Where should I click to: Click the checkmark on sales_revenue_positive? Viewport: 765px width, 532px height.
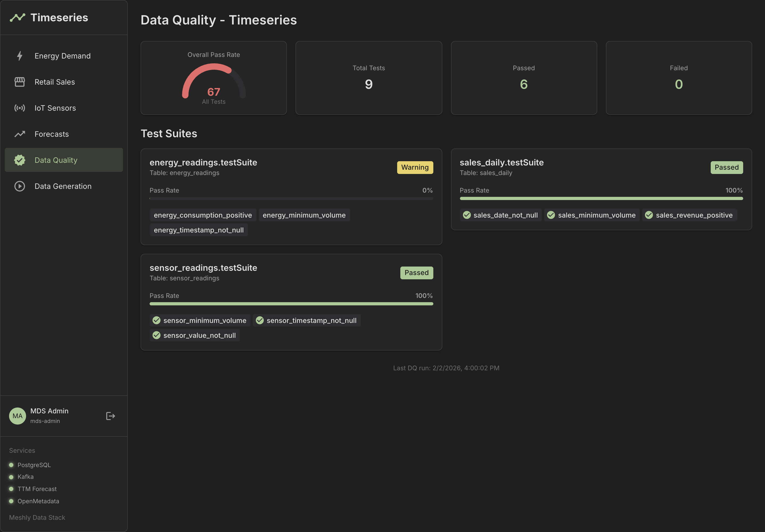click(649, 215)
